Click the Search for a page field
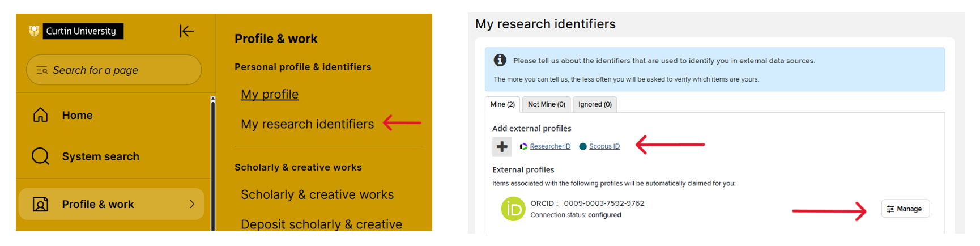 pyautogui.click(x=114, y=70)
